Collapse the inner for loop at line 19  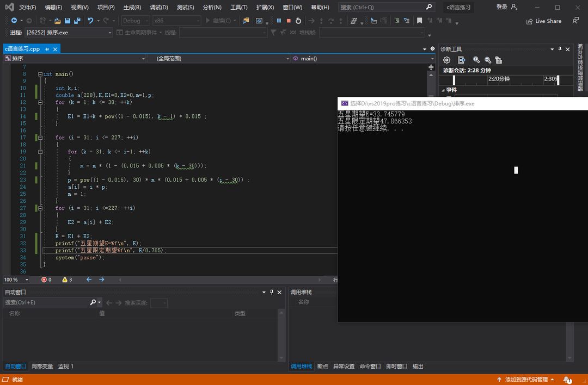click(x=40, y=152)
